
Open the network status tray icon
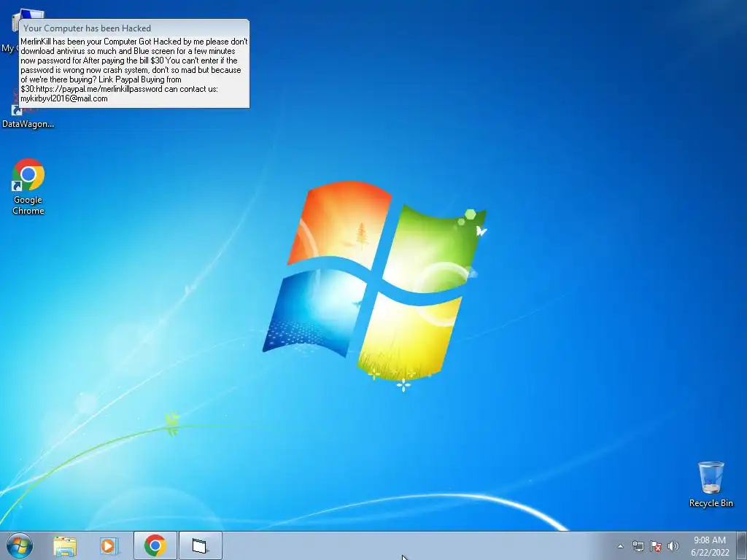[638, 546]
